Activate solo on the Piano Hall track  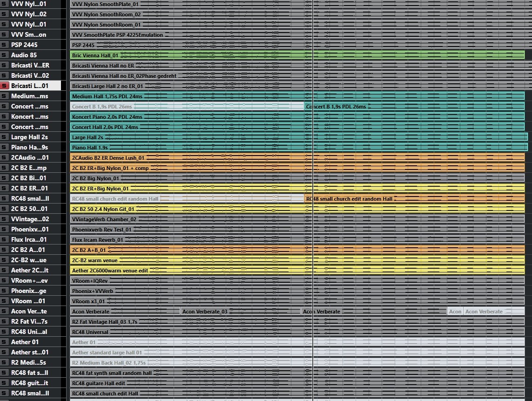[x=5, y=147]
